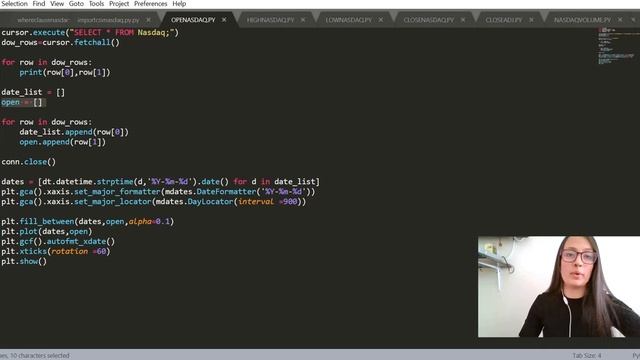Close the CLOSENASDAQ.PY tab

[463, 20]
